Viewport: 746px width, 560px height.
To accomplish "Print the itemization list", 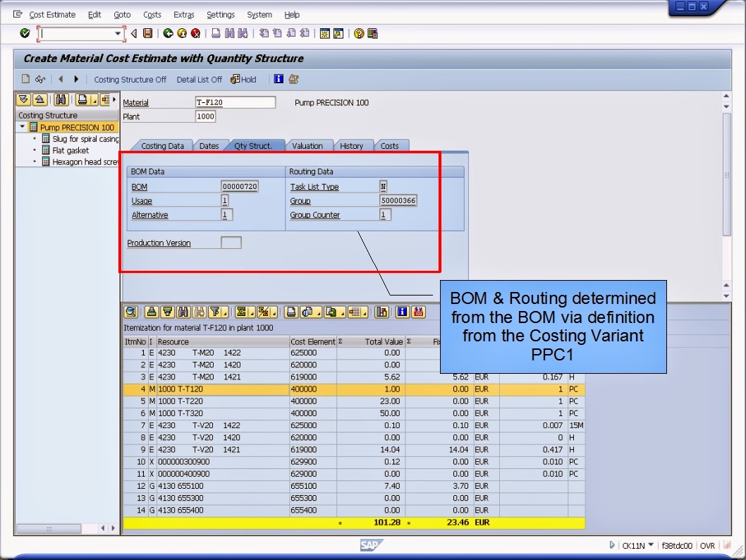I will 291,310.
